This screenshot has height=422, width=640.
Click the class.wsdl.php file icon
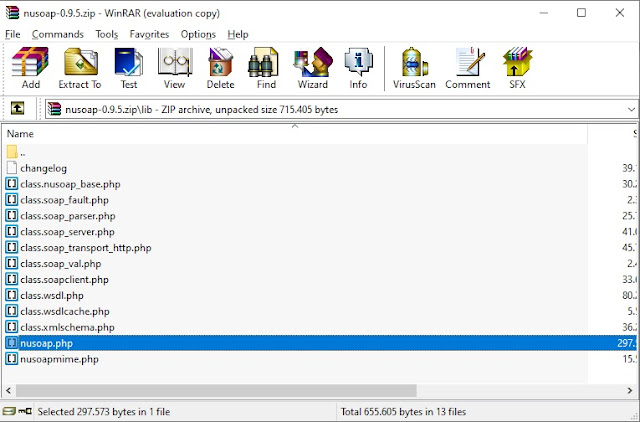coord(12,295)
